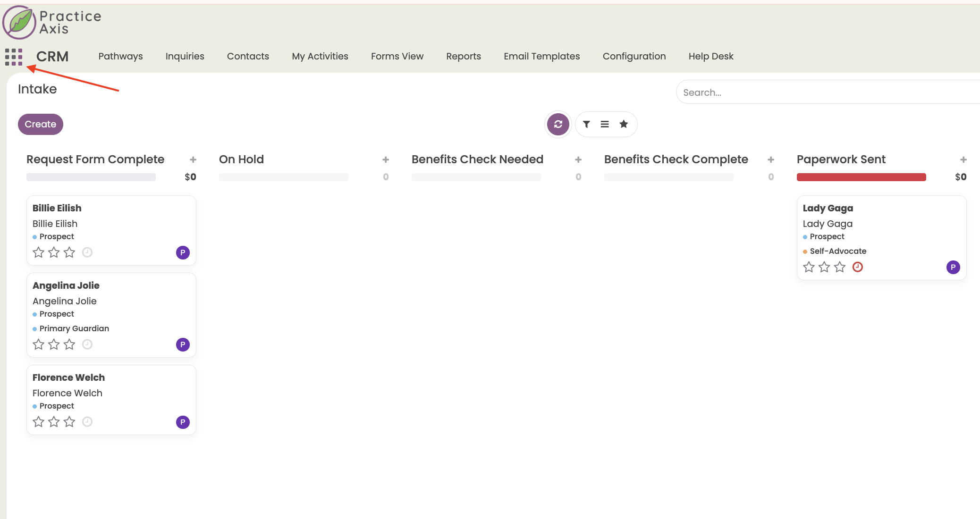The height and width of the screenshot is (519, 980).
Task: Set first priority star on Billie Eilish
Action: (x=39, y=252)
